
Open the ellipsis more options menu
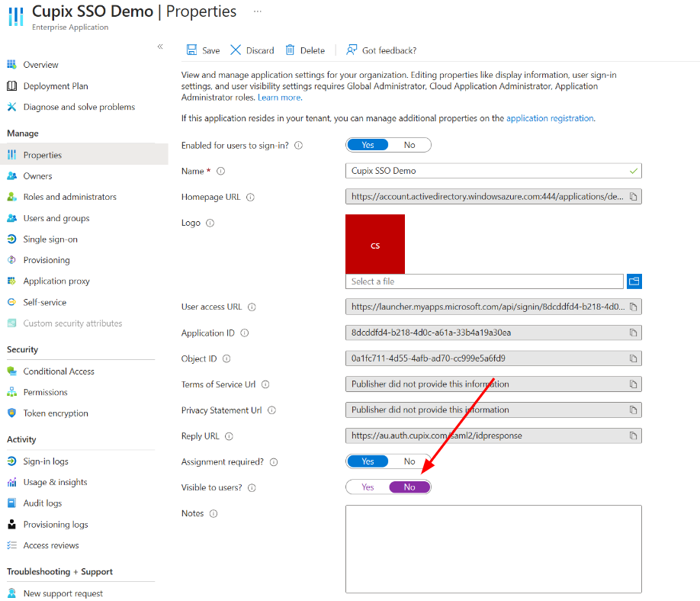(258, 11)
